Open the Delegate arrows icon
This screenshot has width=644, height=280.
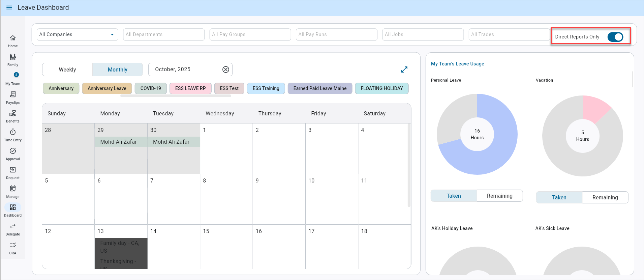[x=13, y=226]
